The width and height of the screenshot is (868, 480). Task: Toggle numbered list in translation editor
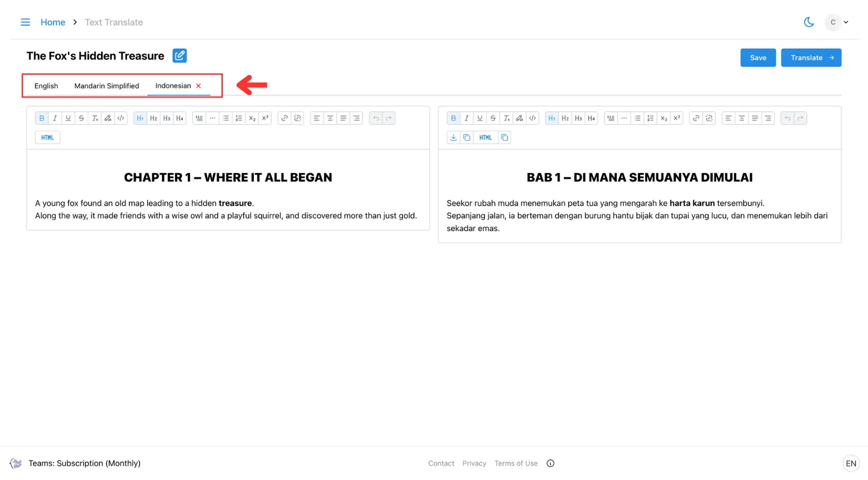[650, 118]
